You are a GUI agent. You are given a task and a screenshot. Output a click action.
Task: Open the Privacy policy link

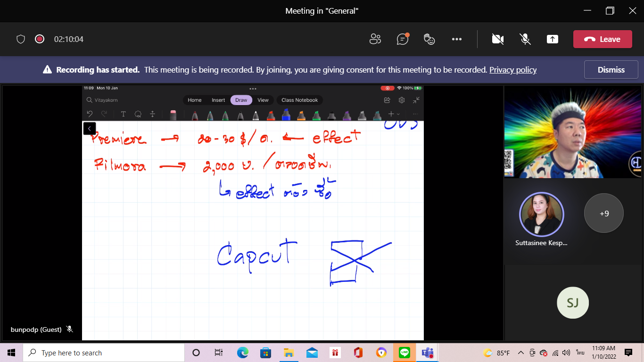pos(513,70)
